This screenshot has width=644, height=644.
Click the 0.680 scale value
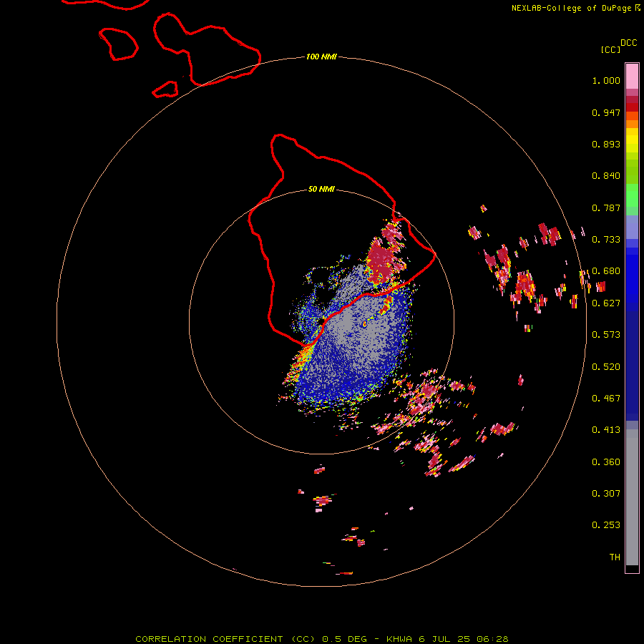point(606,271)
